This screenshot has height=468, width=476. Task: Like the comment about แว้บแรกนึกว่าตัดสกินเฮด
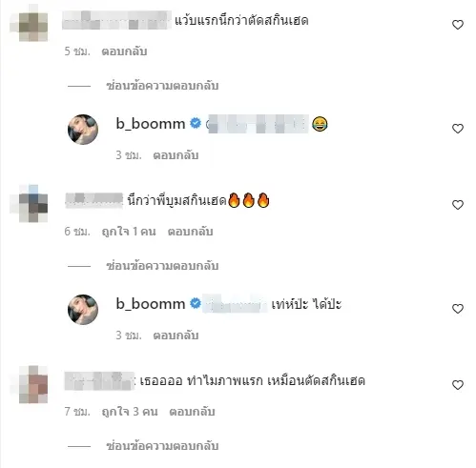click(x=458, y=25)
